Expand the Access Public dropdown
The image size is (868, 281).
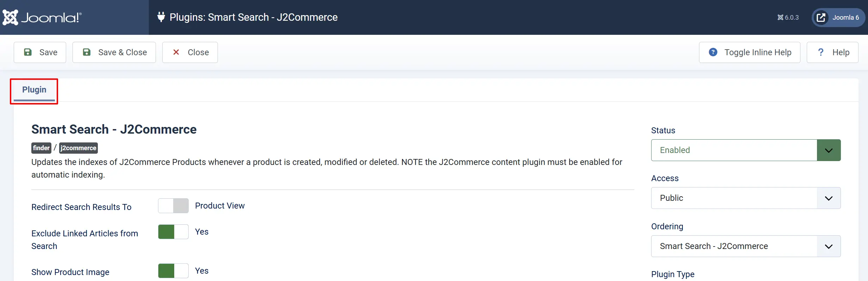pos(746,198)
